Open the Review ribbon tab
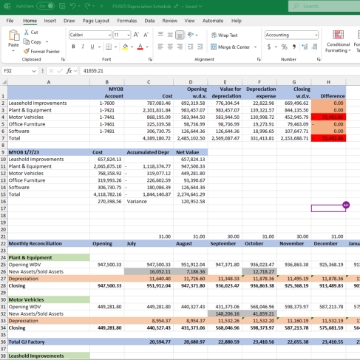Viewport: 360px width, 360px height. 170,21
